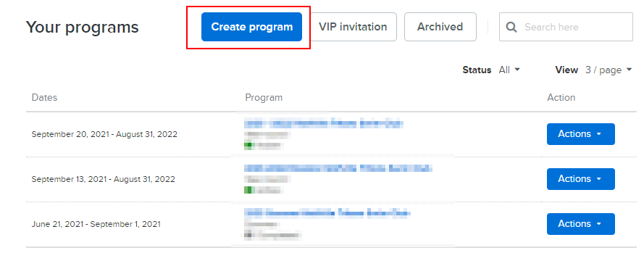Click the Action column header
644x261 pixels.
561,97
